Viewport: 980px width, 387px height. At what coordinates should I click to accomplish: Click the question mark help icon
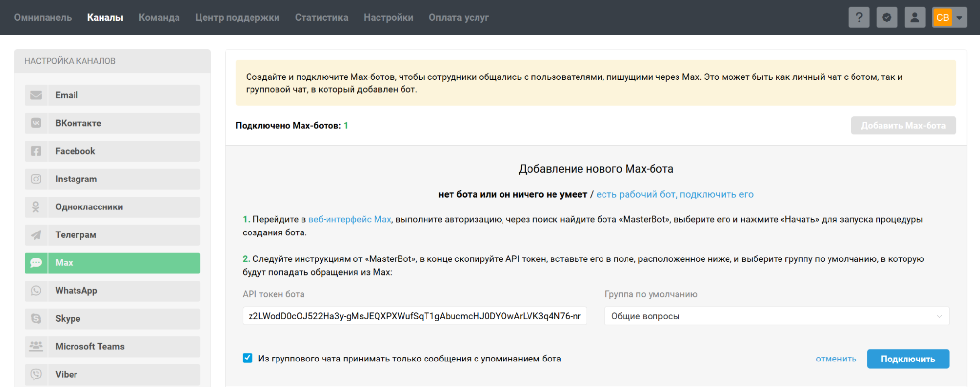859,18
